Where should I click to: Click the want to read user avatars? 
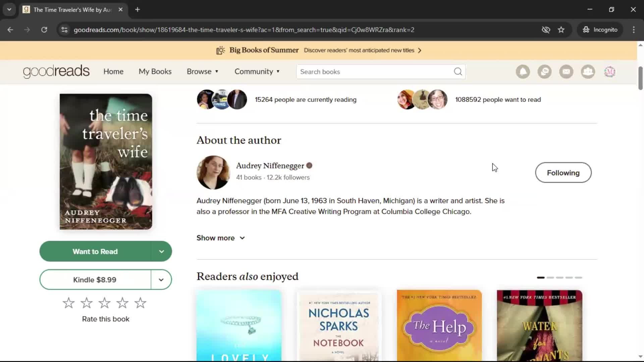[422, 100]
